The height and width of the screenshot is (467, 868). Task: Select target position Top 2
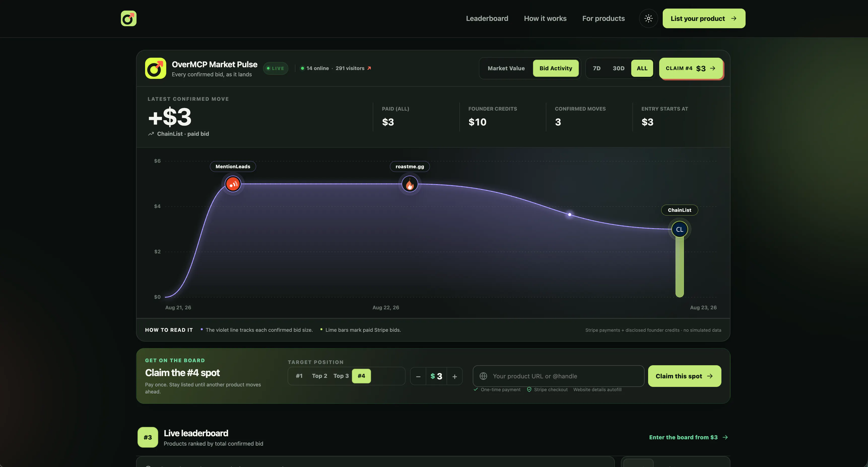(319, 376)
